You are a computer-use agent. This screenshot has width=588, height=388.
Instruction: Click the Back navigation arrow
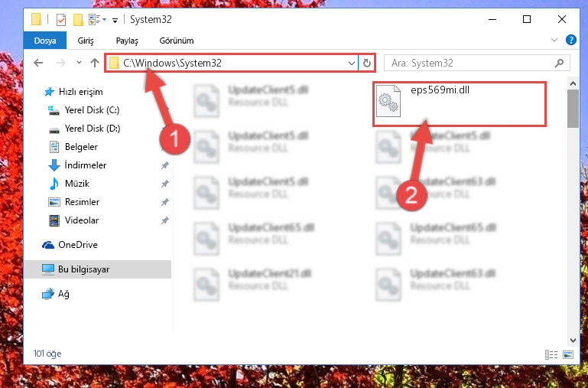38,63
